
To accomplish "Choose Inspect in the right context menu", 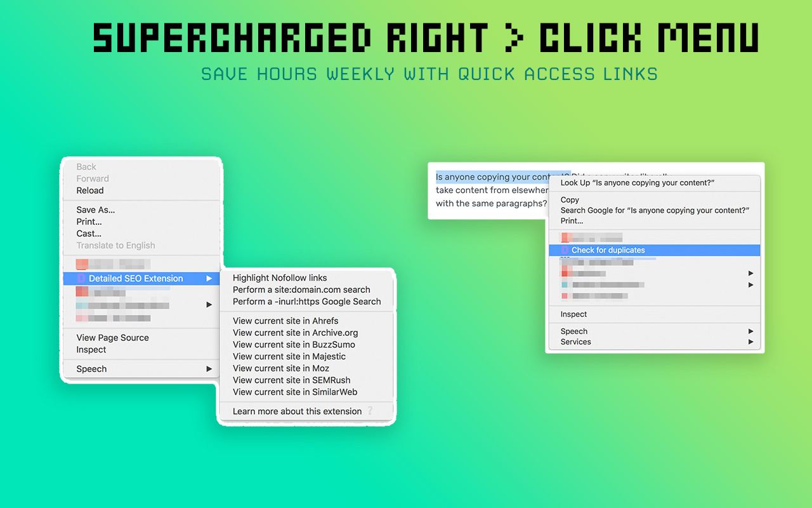I will pyautogui.click(x=573, y=314).
